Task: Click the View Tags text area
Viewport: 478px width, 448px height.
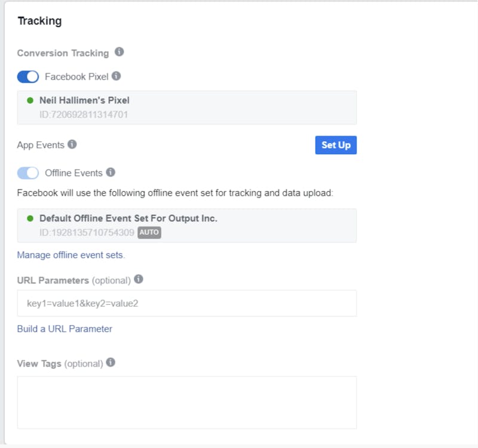Action: pos(187,403)
